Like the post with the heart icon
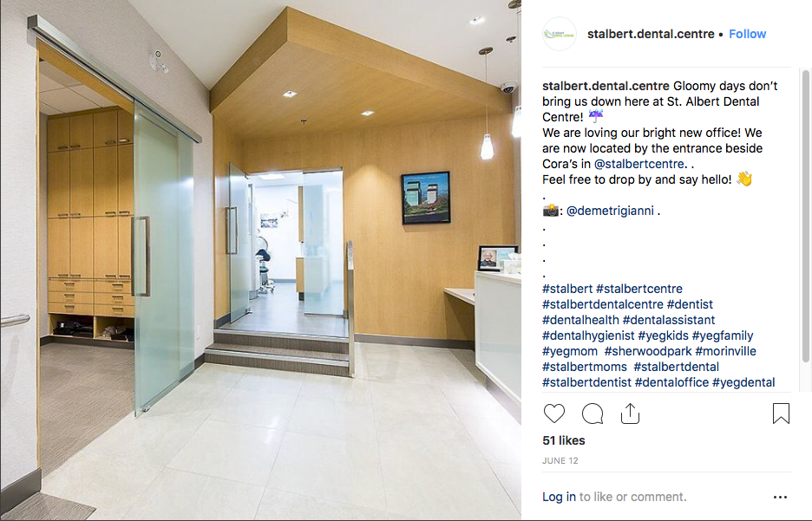812x521 pixels. (x=553, y=414)
